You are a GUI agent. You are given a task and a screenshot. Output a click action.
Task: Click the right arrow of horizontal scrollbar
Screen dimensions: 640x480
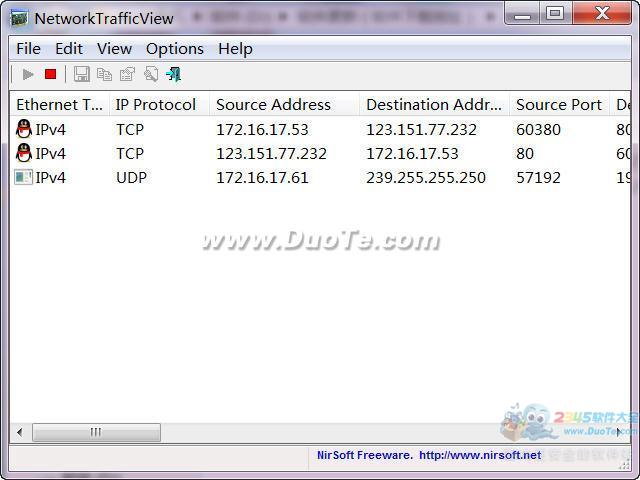pos(619,432)
